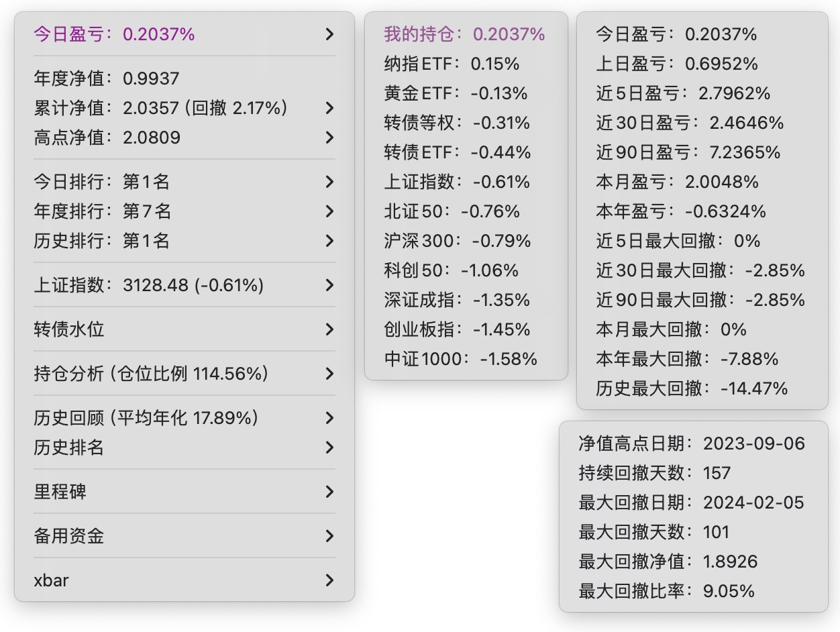Open the 里程碑 milestones submenu
The width and height of the screenshot is (840, 632).
click(60, 492)
